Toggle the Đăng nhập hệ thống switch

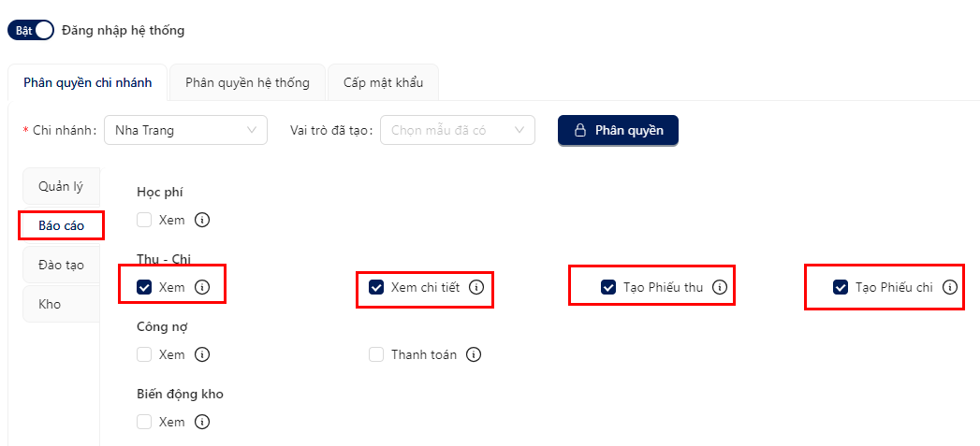31,30
